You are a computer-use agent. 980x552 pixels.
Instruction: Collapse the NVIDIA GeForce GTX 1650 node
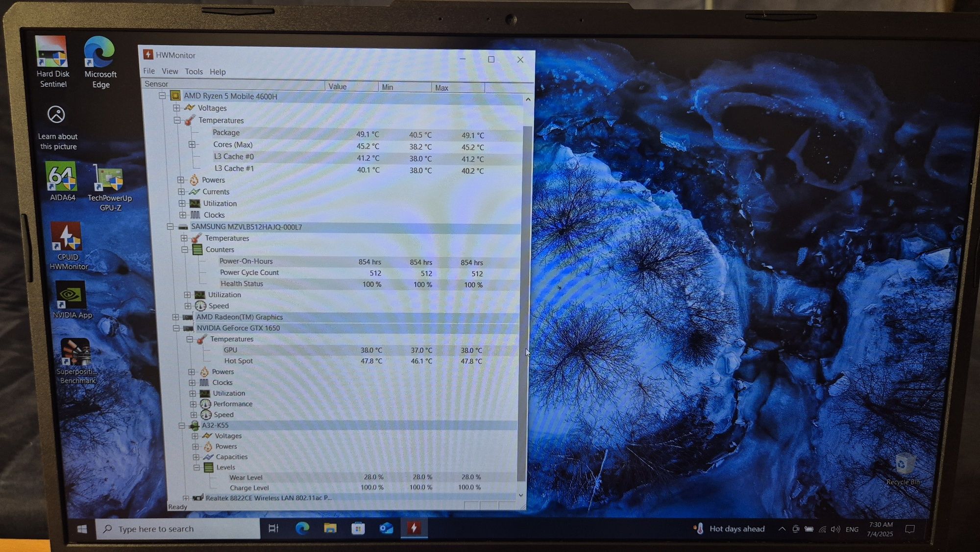click(x=176, y=328)
